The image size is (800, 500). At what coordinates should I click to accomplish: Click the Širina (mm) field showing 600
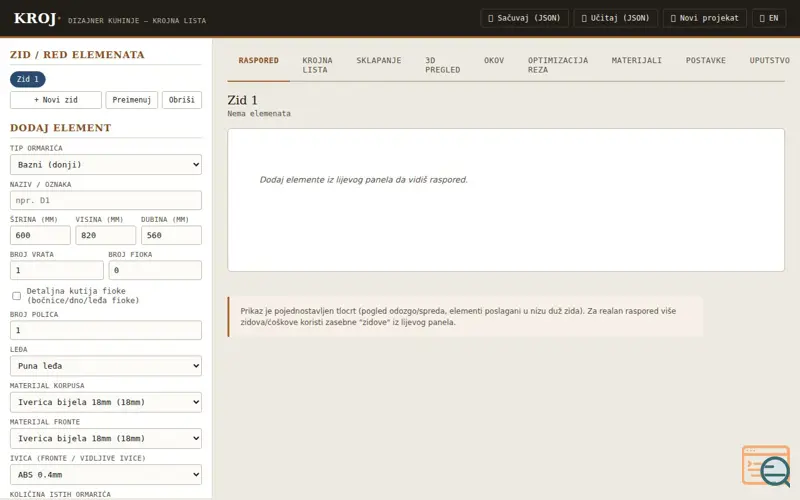[x=40, y=235]
